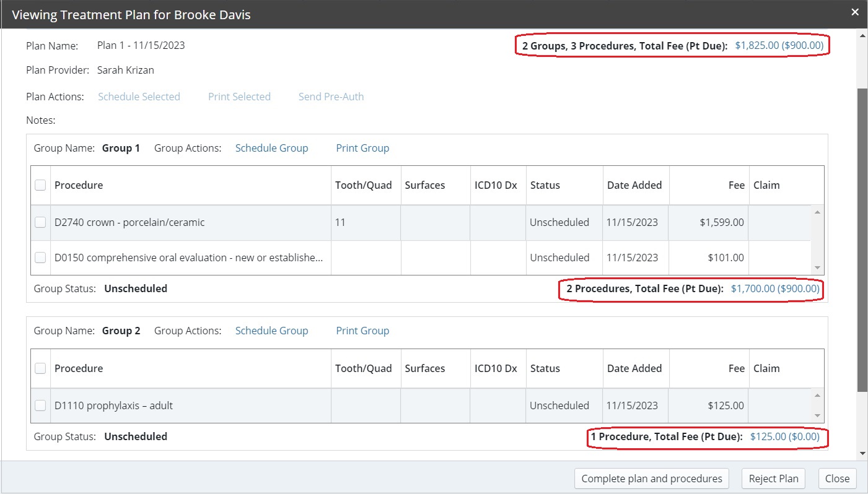This screenshot has height=494, width=868.
Task: Click the Send Pre-Auth plan action
Action: click(331, 97)
